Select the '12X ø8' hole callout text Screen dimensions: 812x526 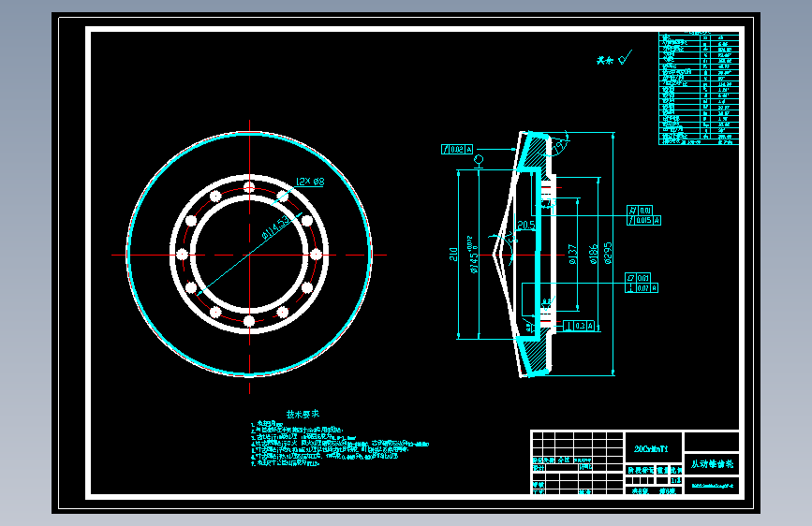[310, 182]
